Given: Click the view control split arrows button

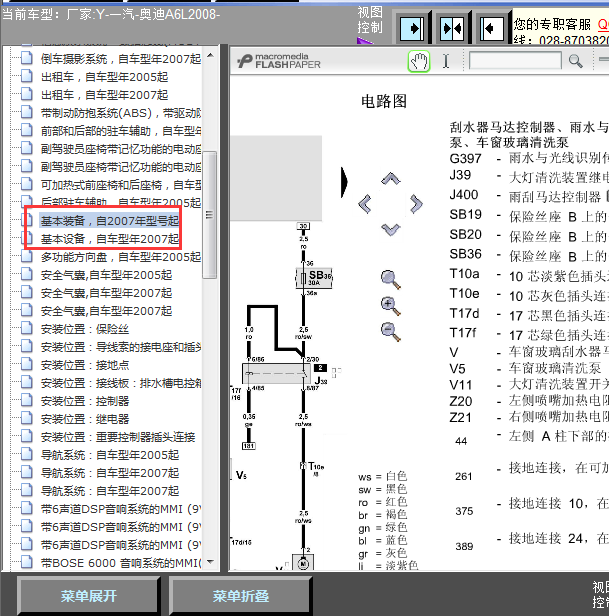Looking at the screenshot, I should coord(452,28).
